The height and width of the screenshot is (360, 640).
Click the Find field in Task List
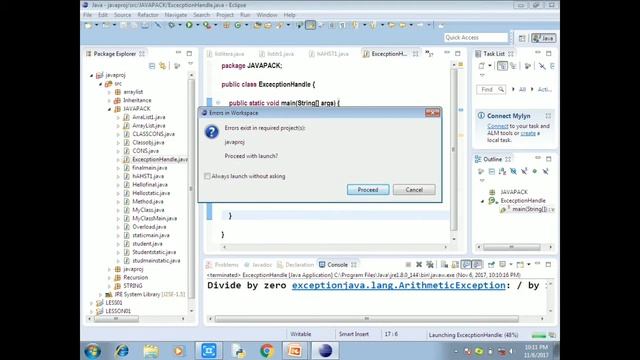(x=491, y=89)
